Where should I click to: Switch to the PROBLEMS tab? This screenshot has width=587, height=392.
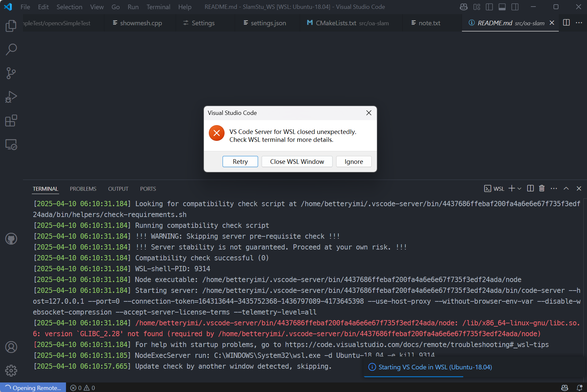[83, 188]
